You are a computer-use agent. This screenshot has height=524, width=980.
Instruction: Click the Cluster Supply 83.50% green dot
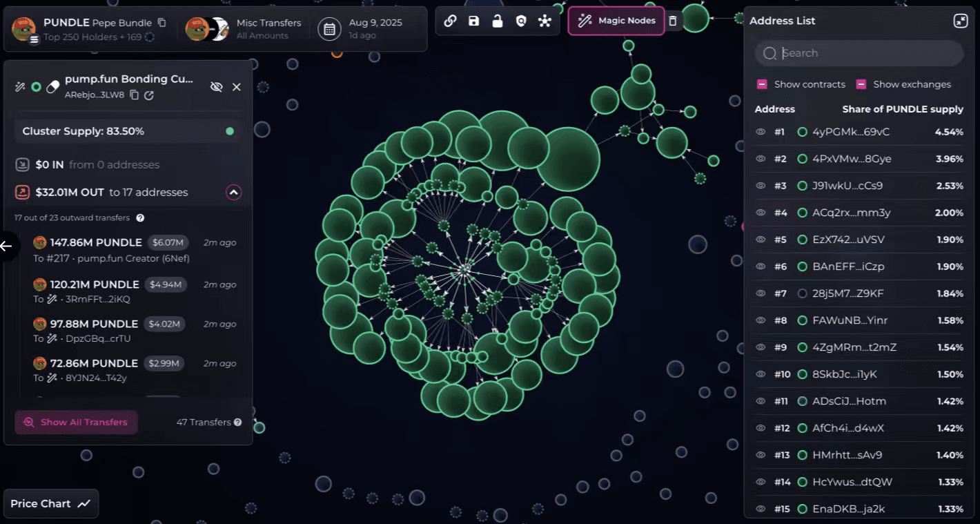coord(230,131)
